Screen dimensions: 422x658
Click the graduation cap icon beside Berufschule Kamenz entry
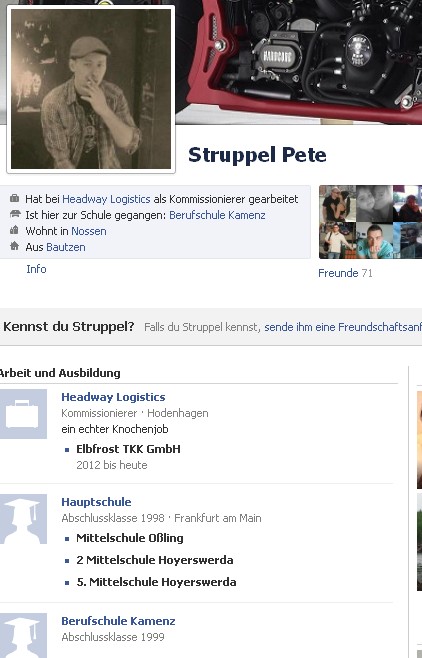(x=22, y=635)
